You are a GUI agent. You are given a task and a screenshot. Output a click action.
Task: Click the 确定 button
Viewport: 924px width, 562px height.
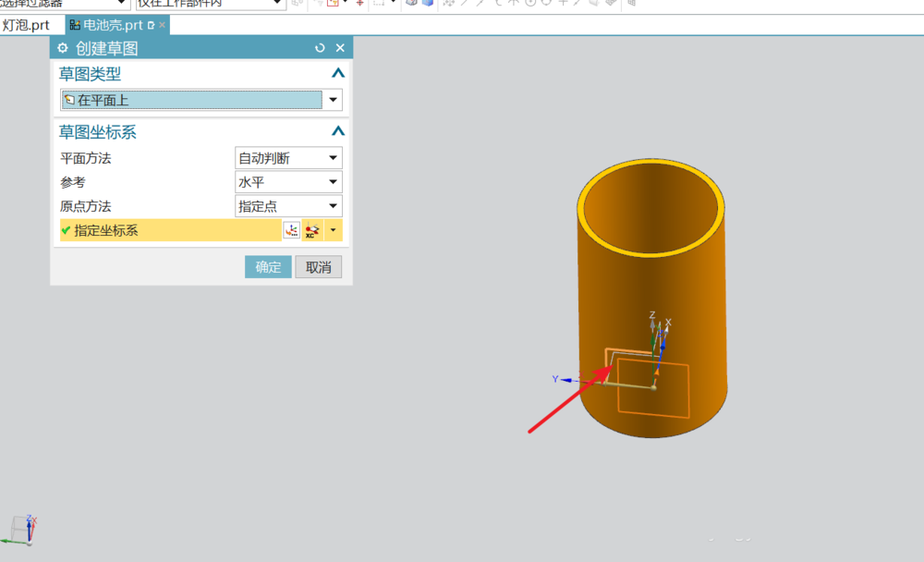pos(268,267)
